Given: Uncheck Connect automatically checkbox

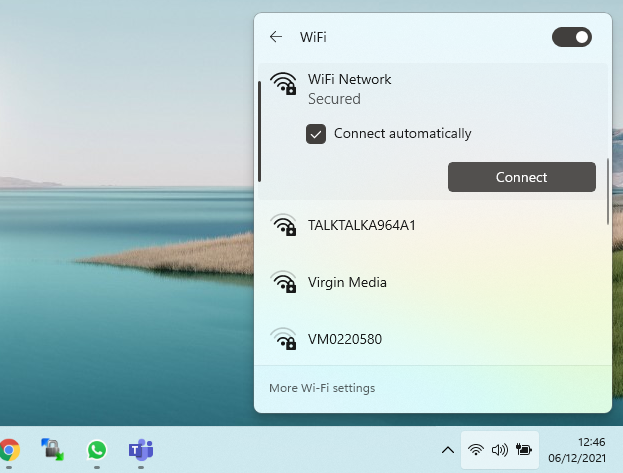Looking at the screenshot, I should point(316,134).
